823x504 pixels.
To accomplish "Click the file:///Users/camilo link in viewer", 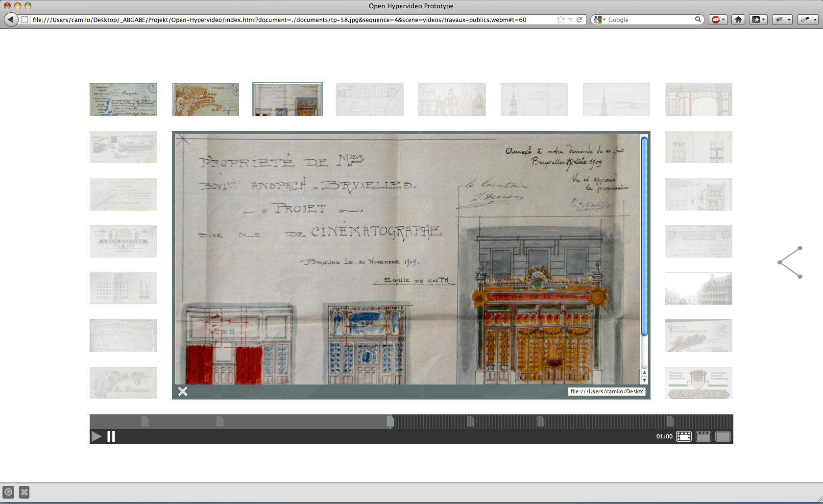I will [606, 391].
